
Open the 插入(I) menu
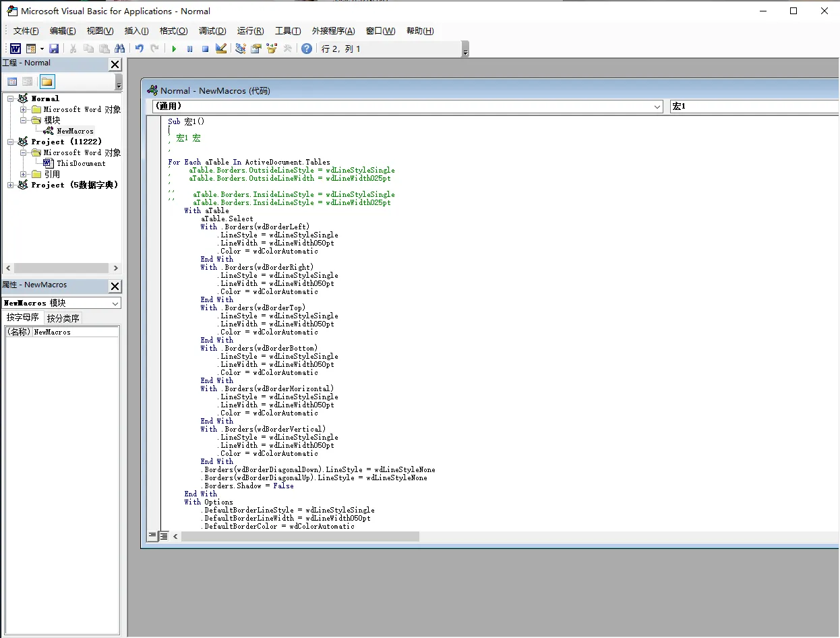[137, 31]
